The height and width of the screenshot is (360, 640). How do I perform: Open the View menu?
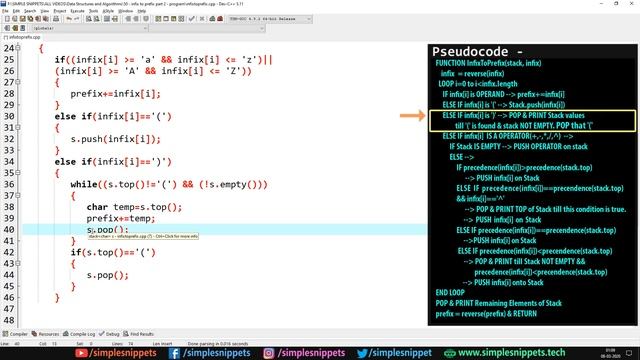pyautogui.click(x=45, y=11)
